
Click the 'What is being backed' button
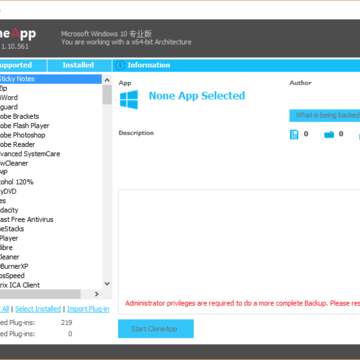coord(325,115)
